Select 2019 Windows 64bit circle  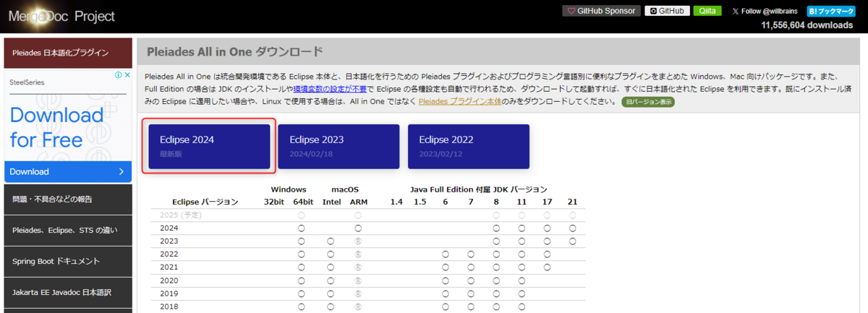tap(301, 293)
